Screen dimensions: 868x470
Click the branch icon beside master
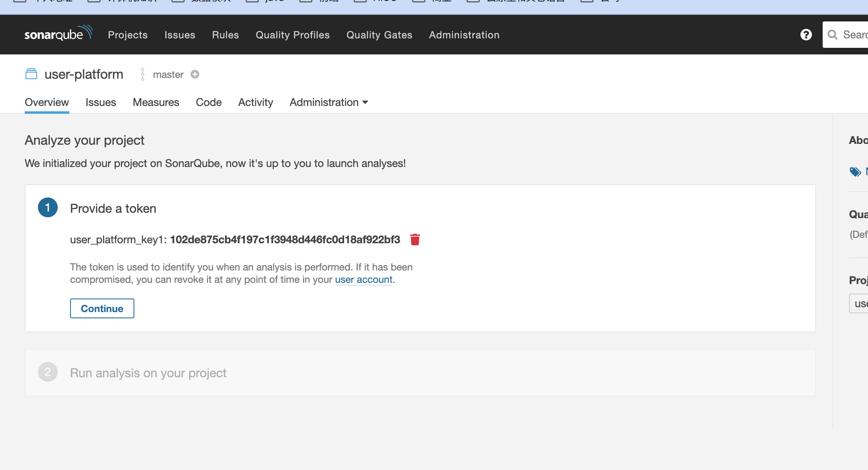(x=143, y=74)
